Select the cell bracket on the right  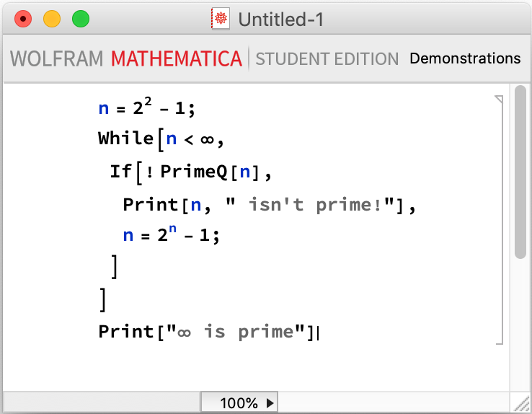[x=499, y=220]
